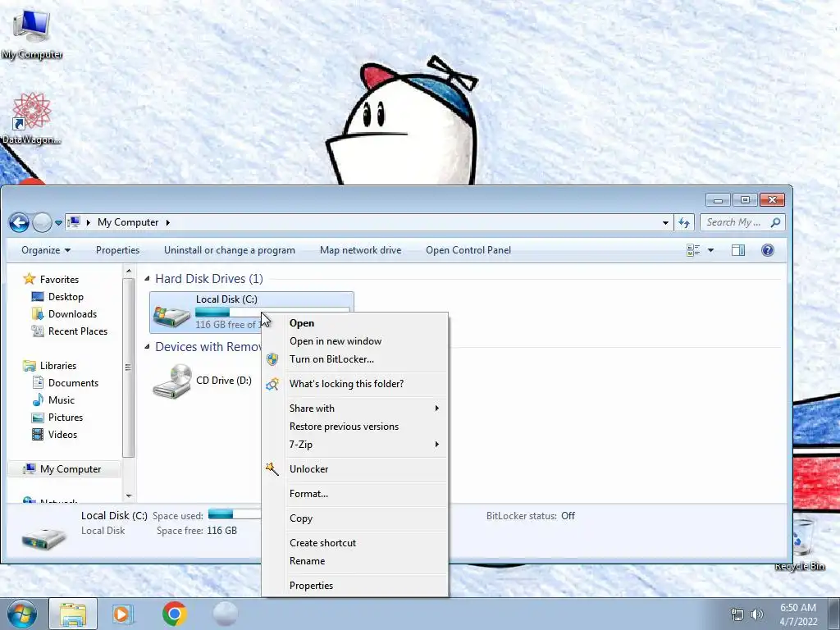Image resolution: width=840 pixels, height=630 pixels.
Task: Open the Recycle Bin icon
Action: coord(799,546)
